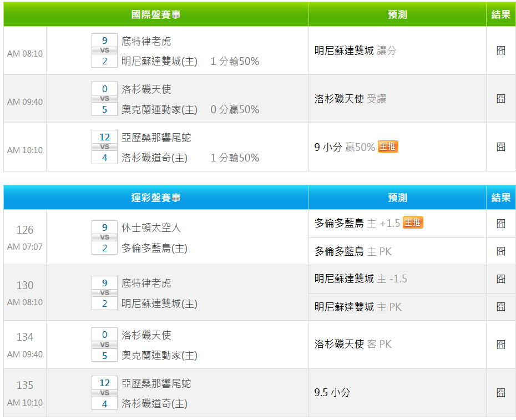Click the 洛杉磯天使 受讓 prediction
Screen dimensions: 516x420
[350, 98]
